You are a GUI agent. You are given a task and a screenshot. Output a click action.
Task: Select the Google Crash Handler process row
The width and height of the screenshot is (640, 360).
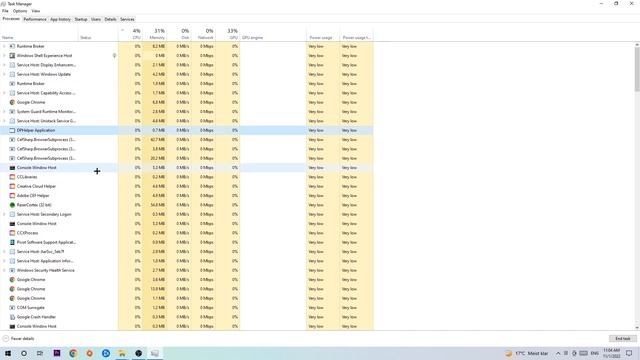[187, 317]
